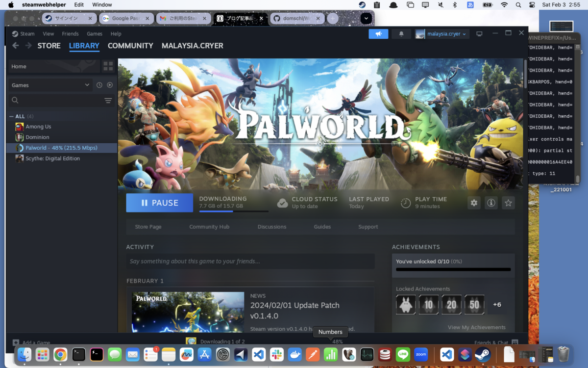This screenshot has height=368, width=588.
Task: Open Trash in the Dock
Action: tap(563, 354)
